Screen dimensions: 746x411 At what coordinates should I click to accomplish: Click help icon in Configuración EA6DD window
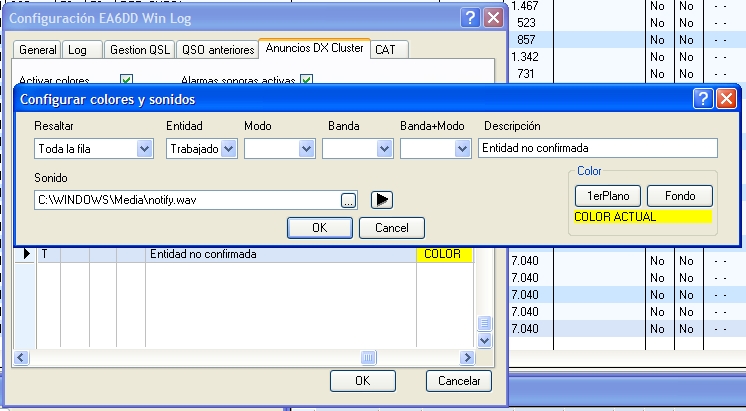(470, 18)
